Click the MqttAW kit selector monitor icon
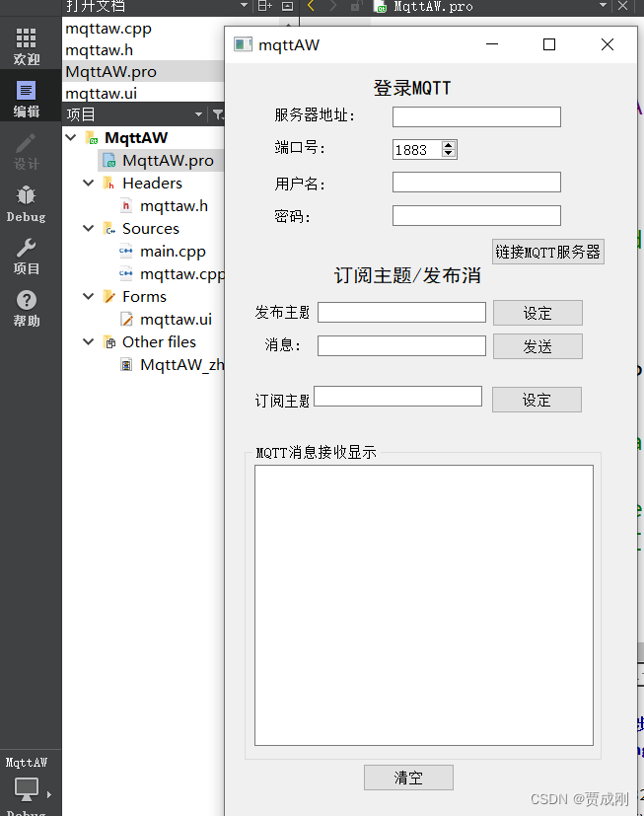Image resolution: width=644 pixels, height=816 pixels. tap(26, 789)
